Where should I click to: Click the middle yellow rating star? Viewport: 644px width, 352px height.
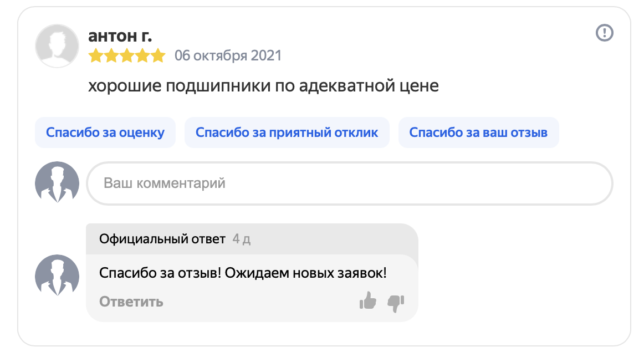(127, 55)
